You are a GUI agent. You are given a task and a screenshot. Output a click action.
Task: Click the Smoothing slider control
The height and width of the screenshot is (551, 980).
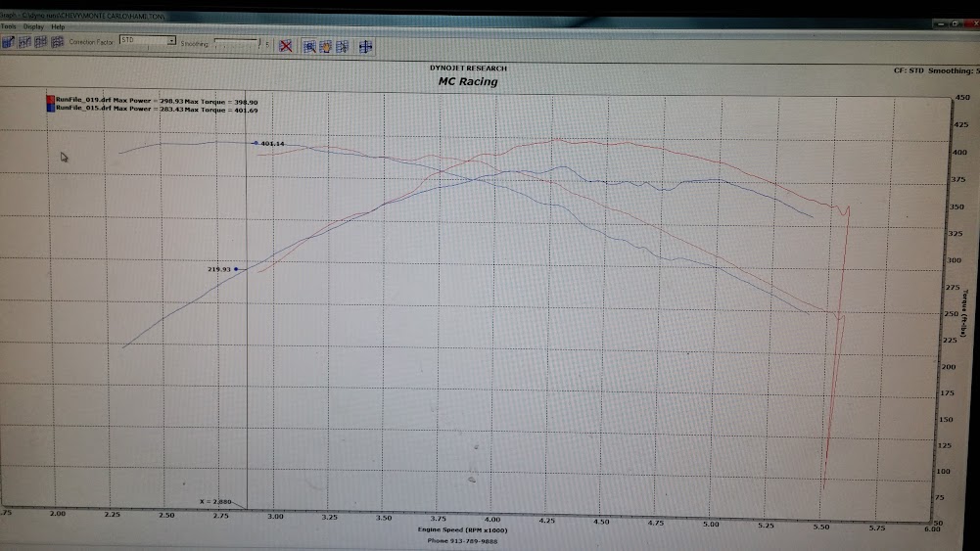(237, 43)
